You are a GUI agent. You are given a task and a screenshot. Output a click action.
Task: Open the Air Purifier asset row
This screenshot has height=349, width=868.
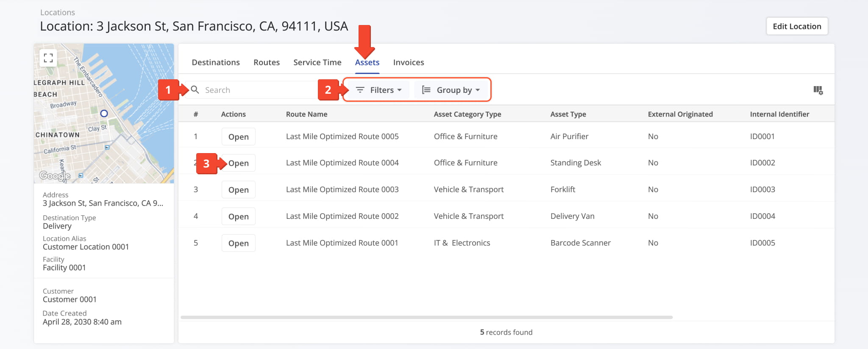[x=239, y=137]
